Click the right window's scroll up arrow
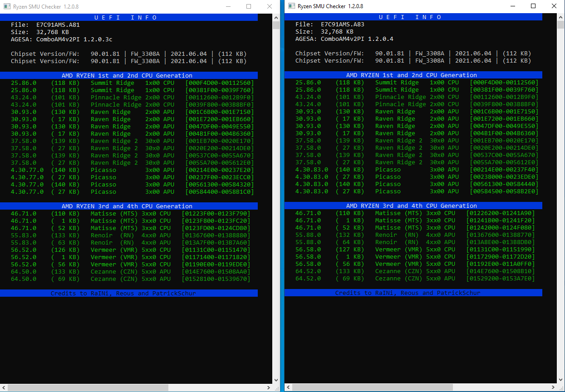565x392 pixels. click(x=560, y=17)
